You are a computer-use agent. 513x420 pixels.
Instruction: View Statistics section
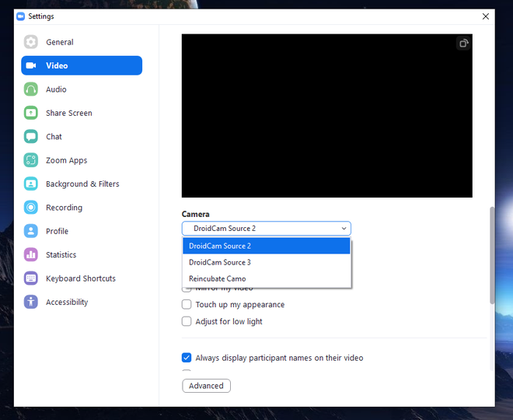pyautogui.click(x=82, y=254)
